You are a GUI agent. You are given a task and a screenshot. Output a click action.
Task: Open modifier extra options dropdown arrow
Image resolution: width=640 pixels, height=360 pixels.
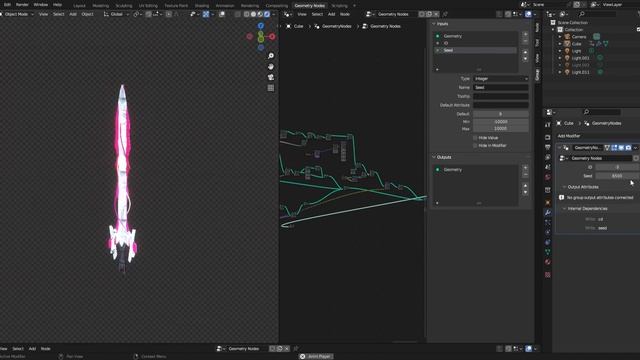tap(636, 148)
